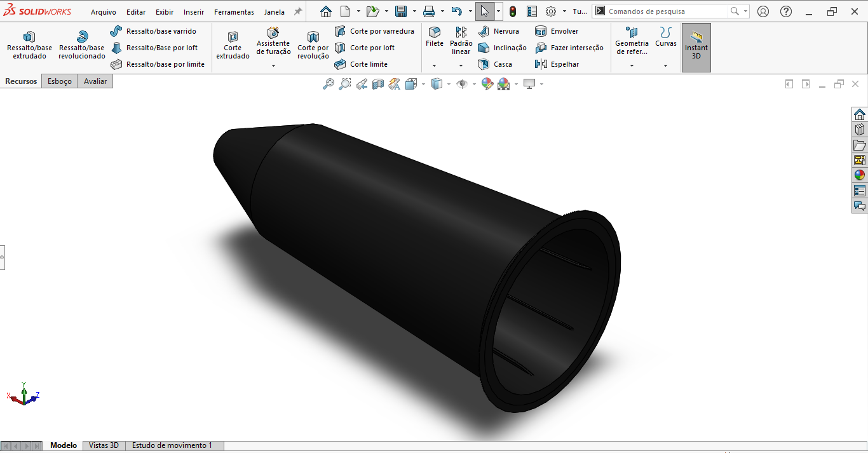
Task: Select Corte por varredura
Action: click(x=374, y=31)
